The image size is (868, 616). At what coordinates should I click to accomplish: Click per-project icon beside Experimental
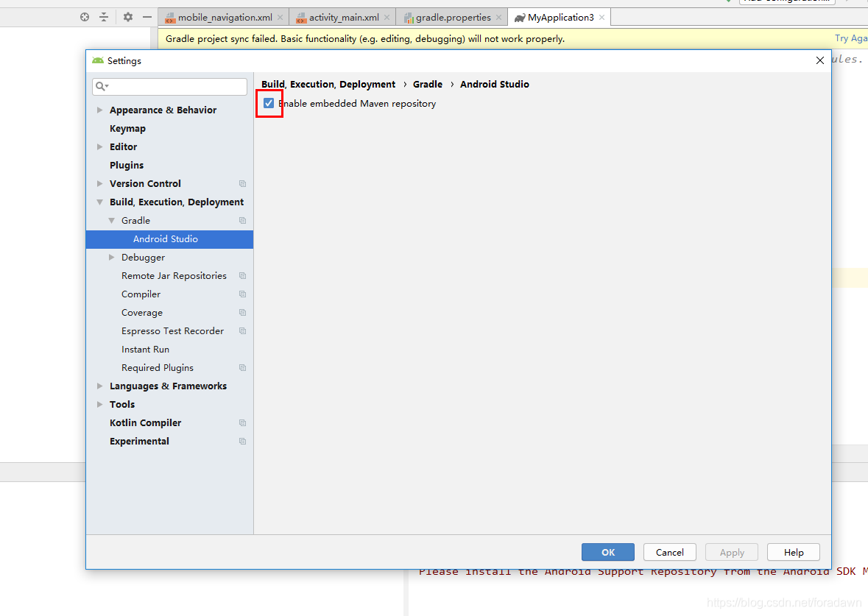coord(242,441)
